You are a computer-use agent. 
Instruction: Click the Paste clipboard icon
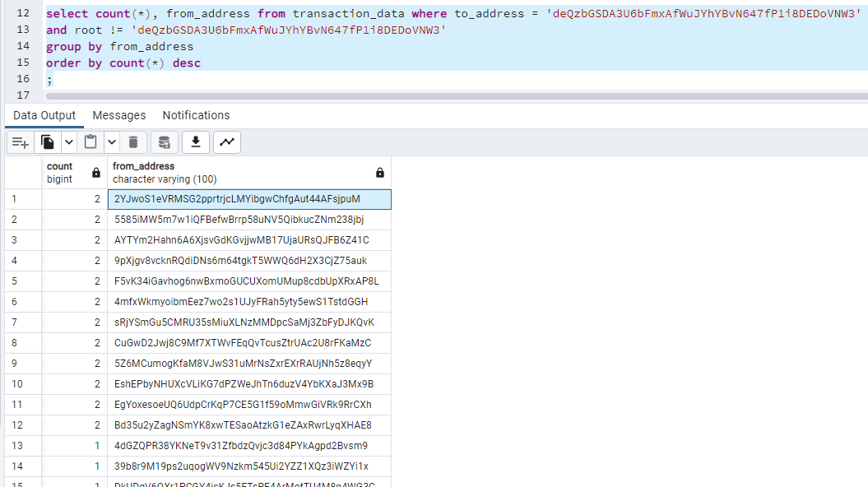(91, 142)
